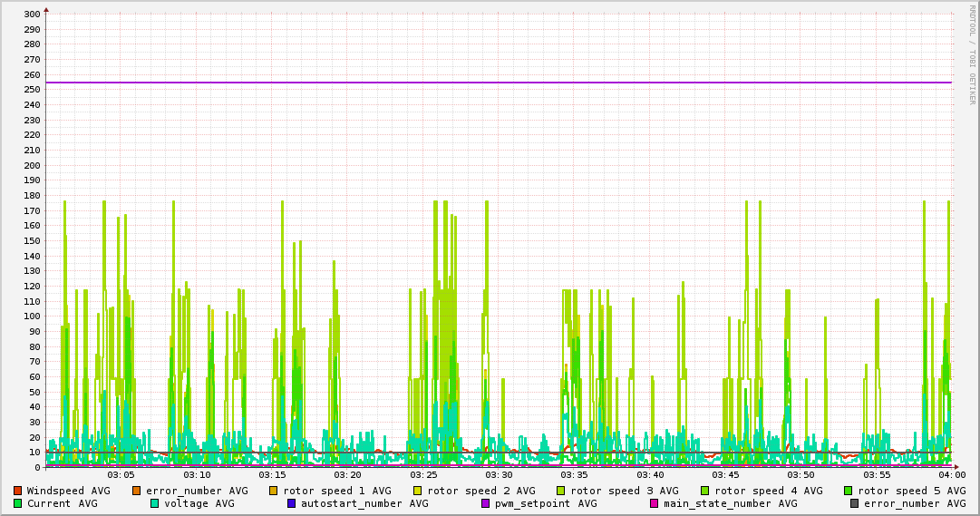Select the Windspeed AVG legend label
The width and height of the screenshot is (980, 516).
[69, 491]
